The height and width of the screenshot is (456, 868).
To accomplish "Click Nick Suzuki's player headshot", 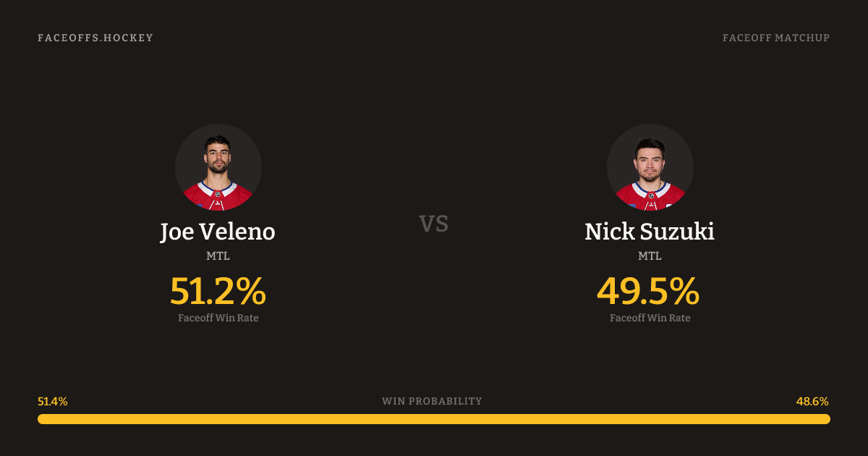I will pyautogui.click(x=650, y=166).
